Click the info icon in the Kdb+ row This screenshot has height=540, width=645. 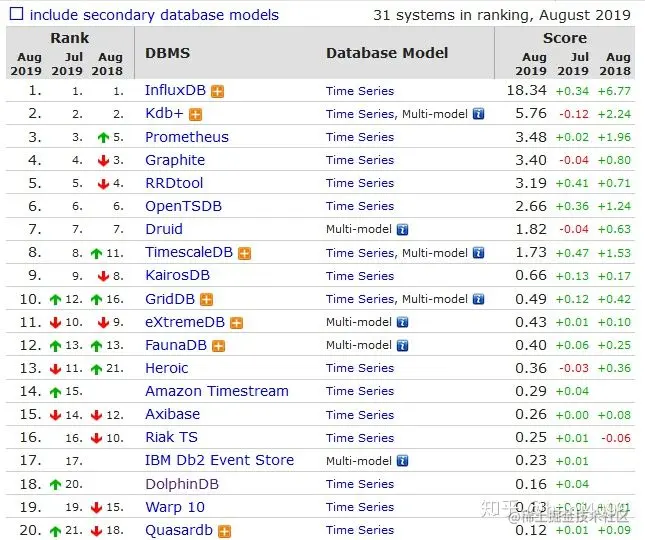pyautogui.click(x=478, y=114)
